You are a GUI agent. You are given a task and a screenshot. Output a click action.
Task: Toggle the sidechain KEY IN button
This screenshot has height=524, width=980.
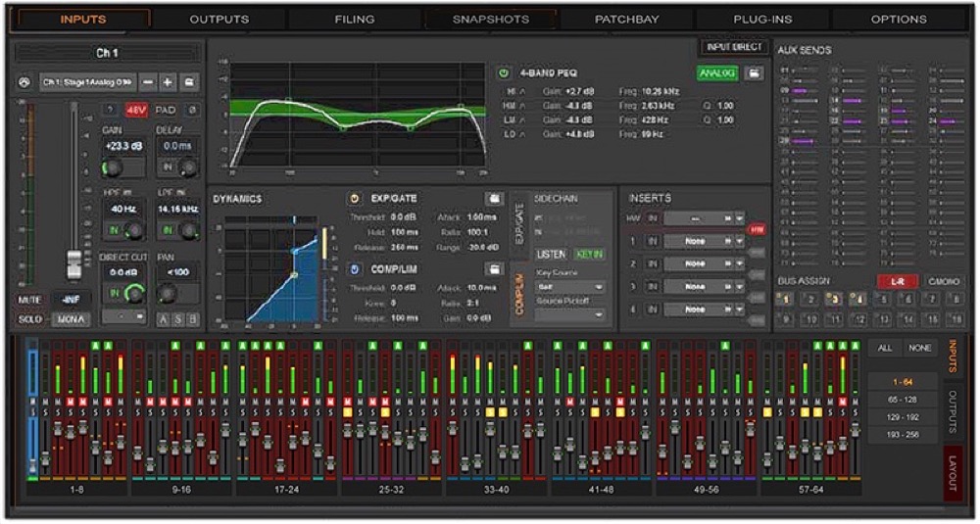589,255
